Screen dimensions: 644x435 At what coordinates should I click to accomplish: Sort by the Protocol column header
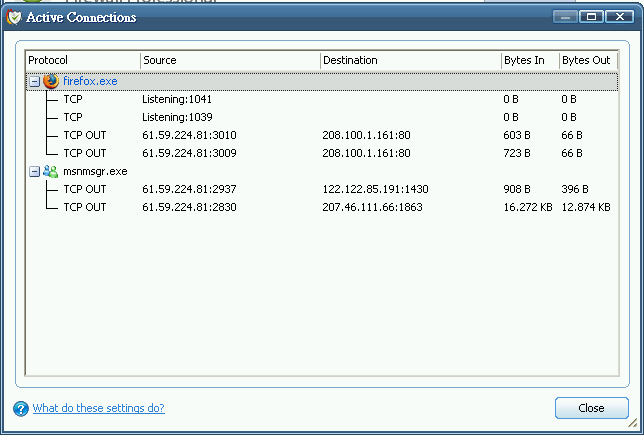(x=83, y=60)
